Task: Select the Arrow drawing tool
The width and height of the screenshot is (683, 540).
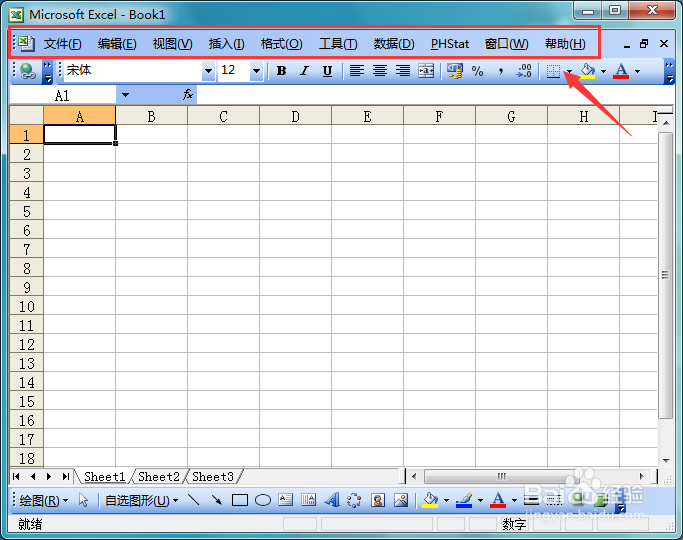Action: (x=216, y=500)
